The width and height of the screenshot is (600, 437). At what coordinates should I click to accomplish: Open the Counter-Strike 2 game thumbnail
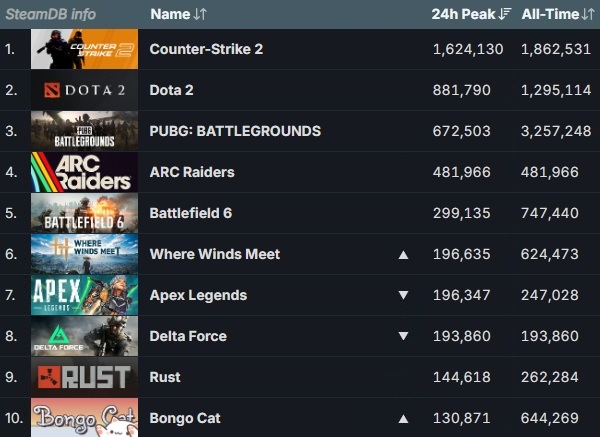tap(84, 49)
